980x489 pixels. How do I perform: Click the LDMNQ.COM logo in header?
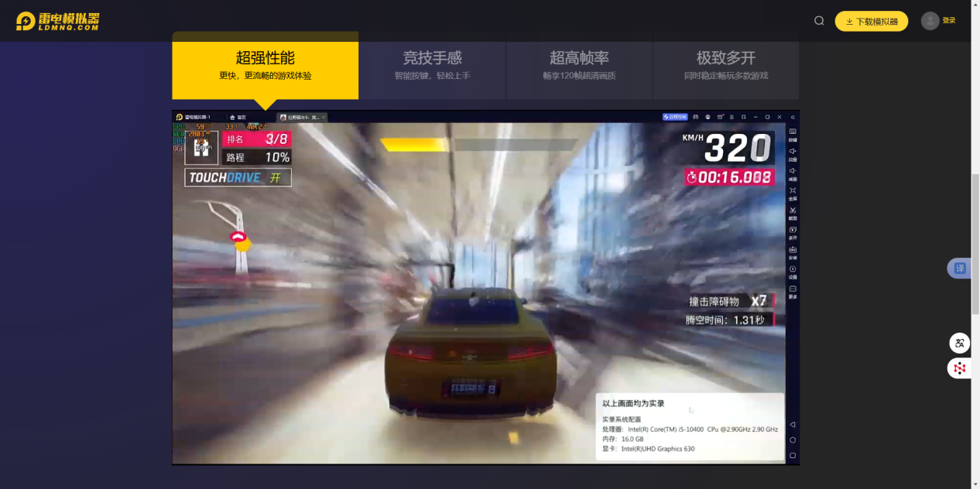57,21
